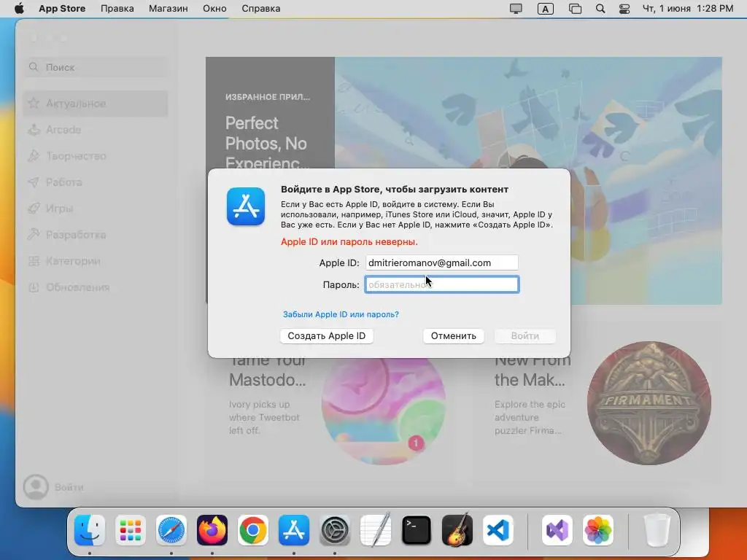Click the paintbrush icon next to Творчество

click(x=34, y=156)
